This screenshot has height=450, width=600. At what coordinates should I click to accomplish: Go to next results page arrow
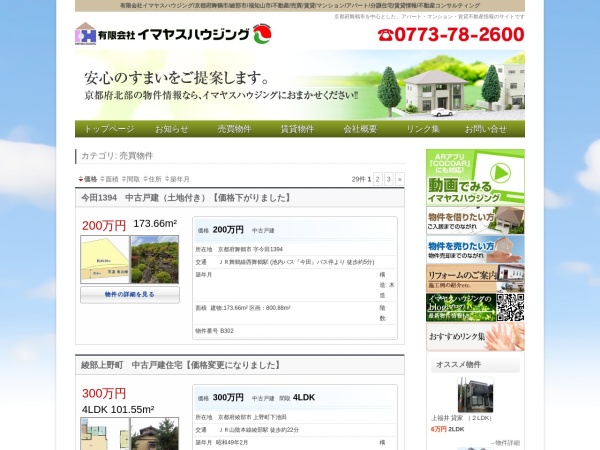click(x=399, y=179)
